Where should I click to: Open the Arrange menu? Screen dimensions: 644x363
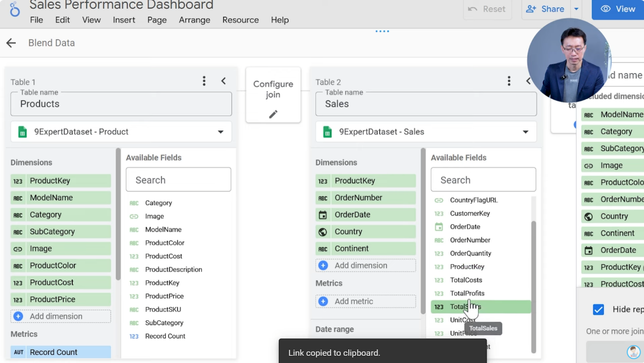[x=194, y=20]
